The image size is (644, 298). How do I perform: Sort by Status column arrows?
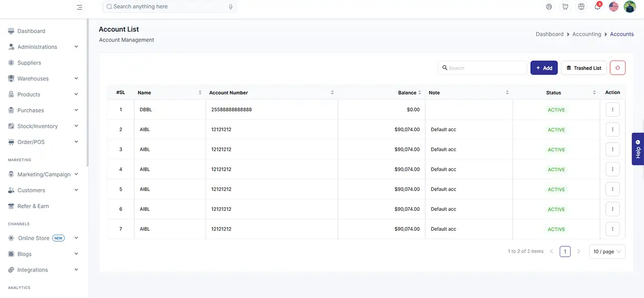pos(594,92)
